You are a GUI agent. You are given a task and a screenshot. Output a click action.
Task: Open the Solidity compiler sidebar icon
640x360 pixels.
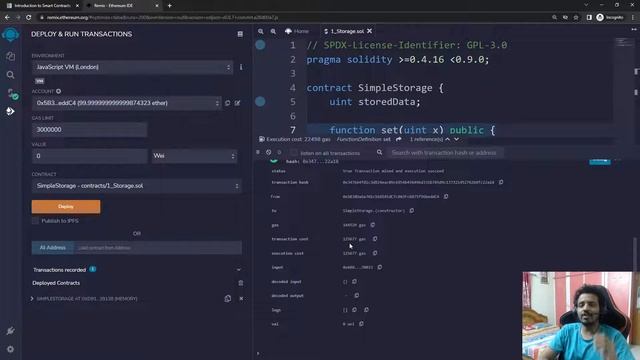(11, 94)
